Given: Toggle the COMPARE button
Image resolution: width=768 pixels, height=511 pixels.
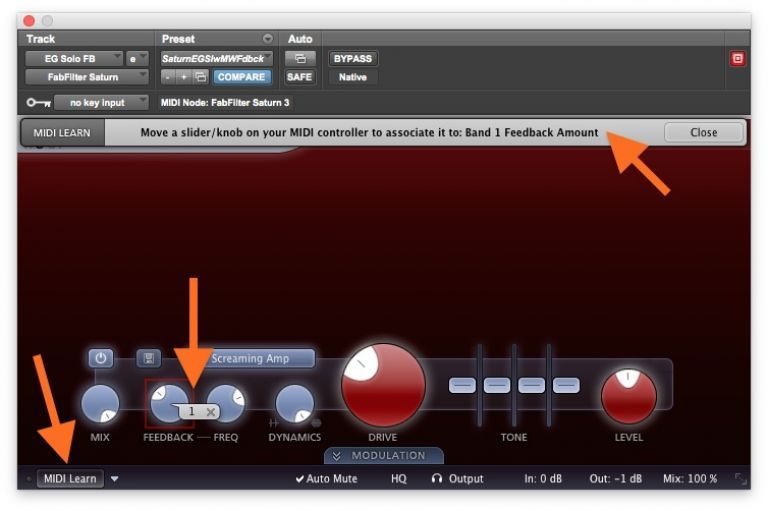Looking at the screenshot, I should pyautogui.click(x=241, y=77).
